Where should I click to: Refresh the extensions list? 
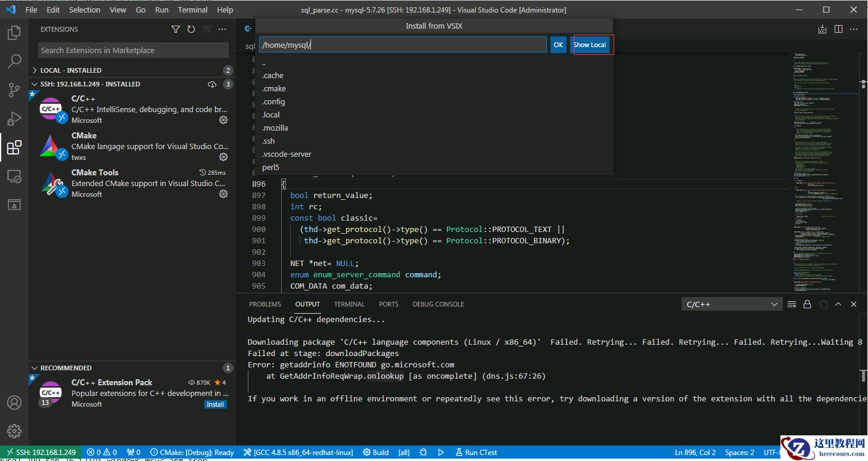pyautogui.click(x=191, y=29)
